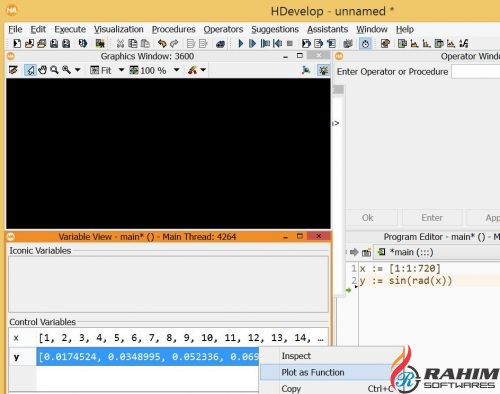This screenshot has width=500, height=394.
Task: Maximize the Graphics Window
Action: click(300, 56)
